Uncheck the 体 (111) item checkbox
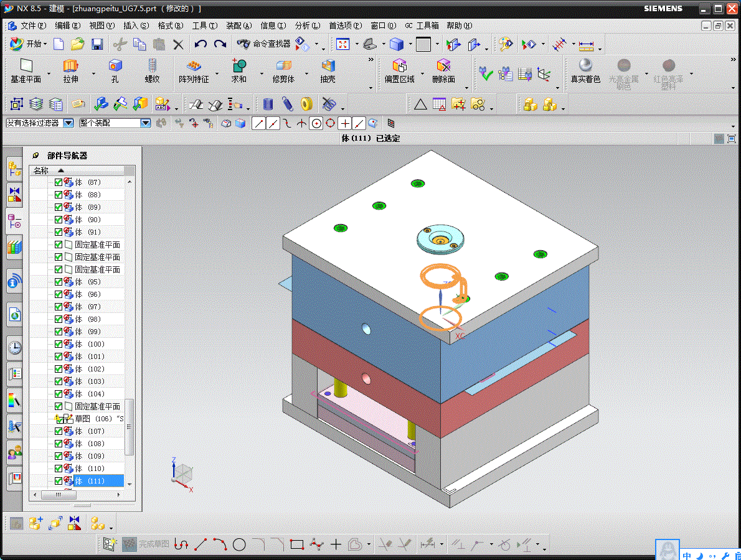This screenshot has width=741, height=560. (59, 481)
